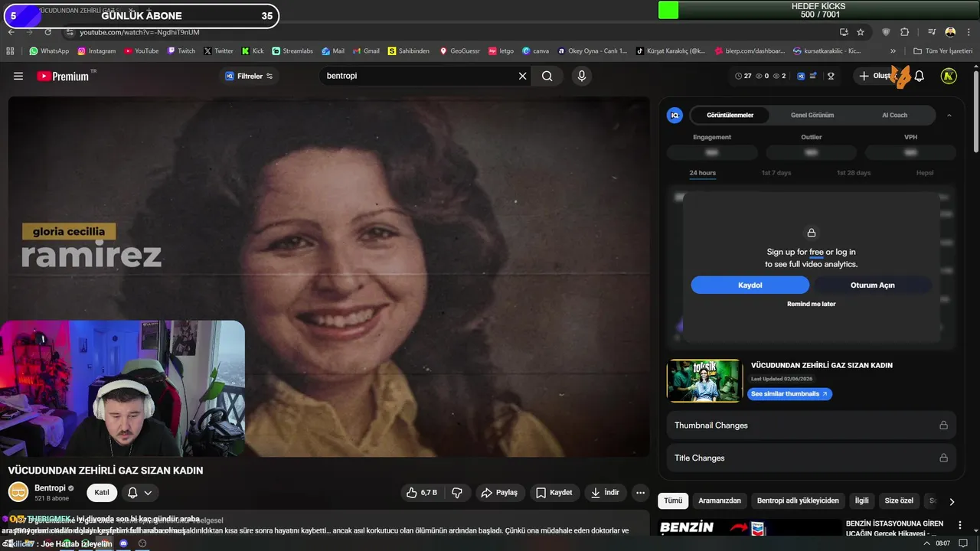Reload the page
Viewport: 980px width, 551px height.
[x=47, y=32]
